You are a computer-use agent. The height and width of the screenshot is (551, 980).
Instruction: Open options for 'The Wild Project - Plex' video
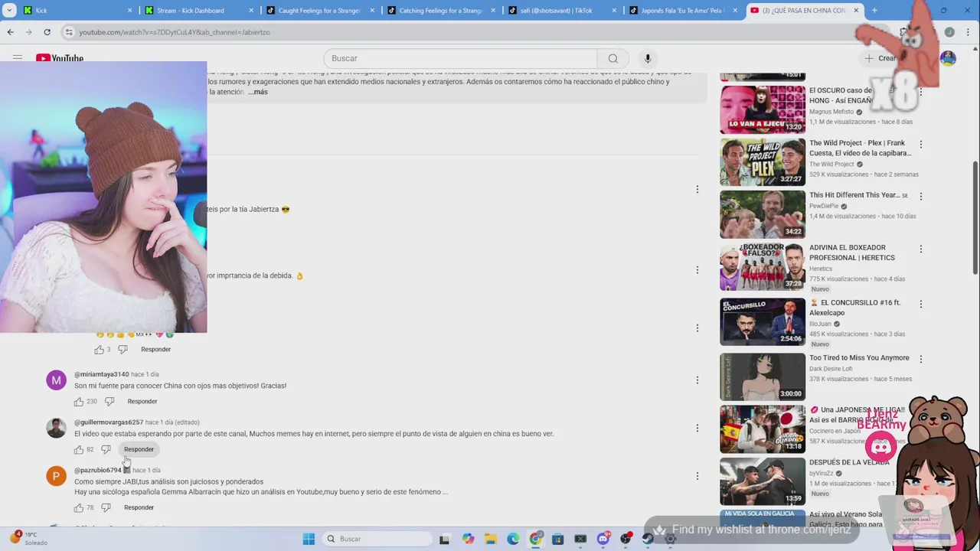point(920,144)
